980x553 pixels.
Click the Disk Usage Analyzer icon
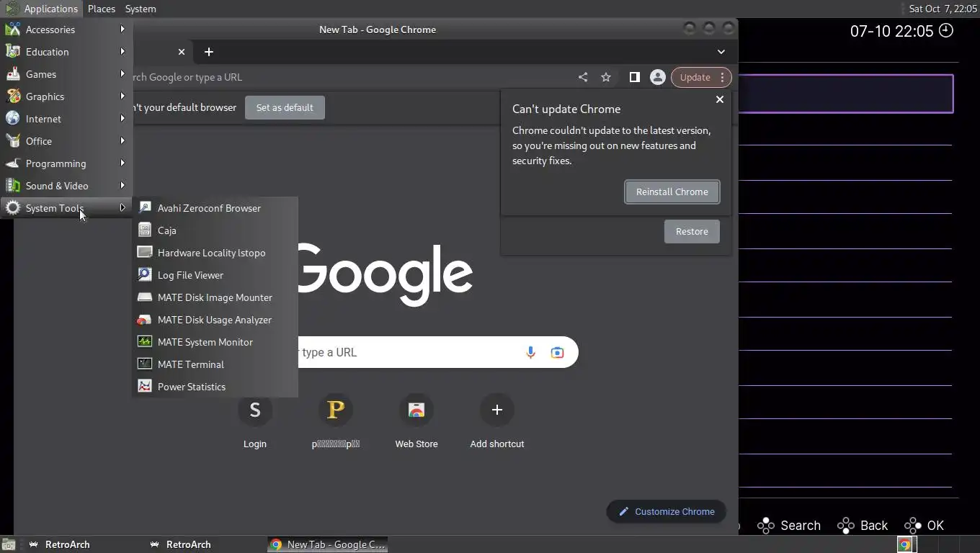pos(145,320)
